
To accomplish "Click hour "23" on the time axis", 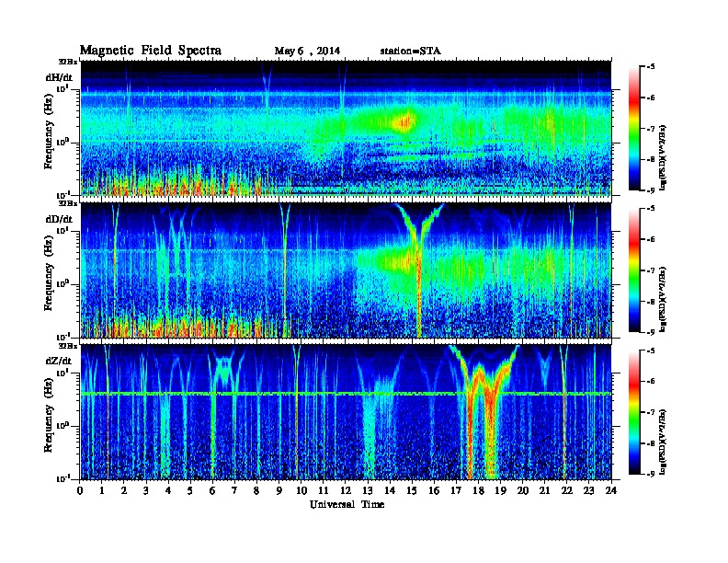I will [x=589, y=491].
